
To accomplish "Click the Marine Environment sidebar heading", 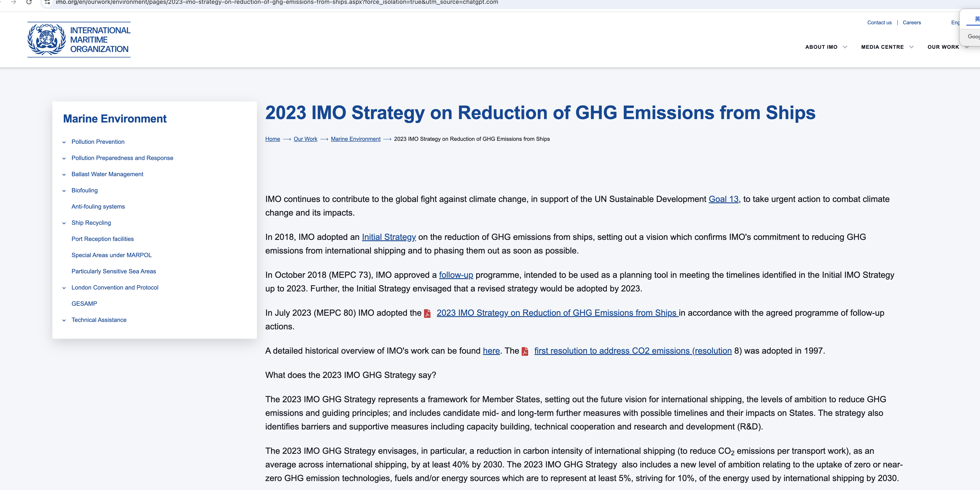I will (115, 119).
